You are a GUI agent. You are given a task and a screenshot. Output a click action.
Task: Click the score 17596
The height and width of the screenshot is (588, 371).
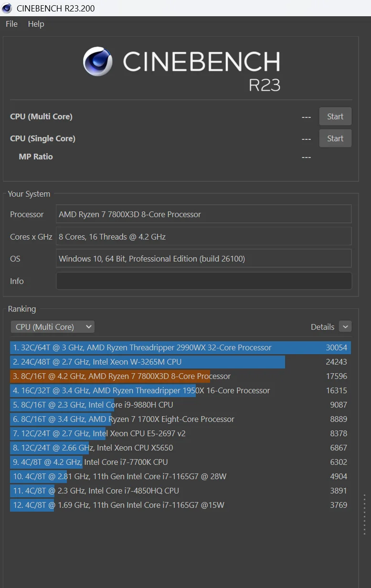coord(337,376)
